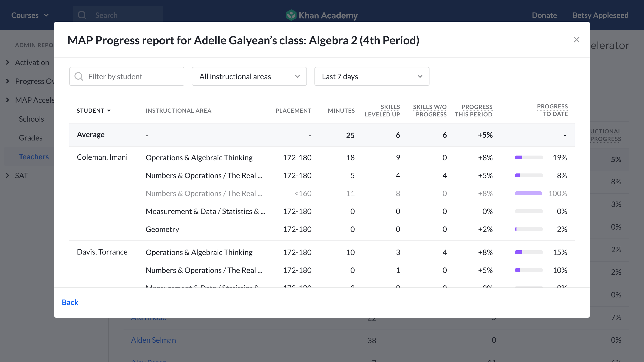Open the All instructional areas dropdown
644x362 pixels.
click(249, 76)
